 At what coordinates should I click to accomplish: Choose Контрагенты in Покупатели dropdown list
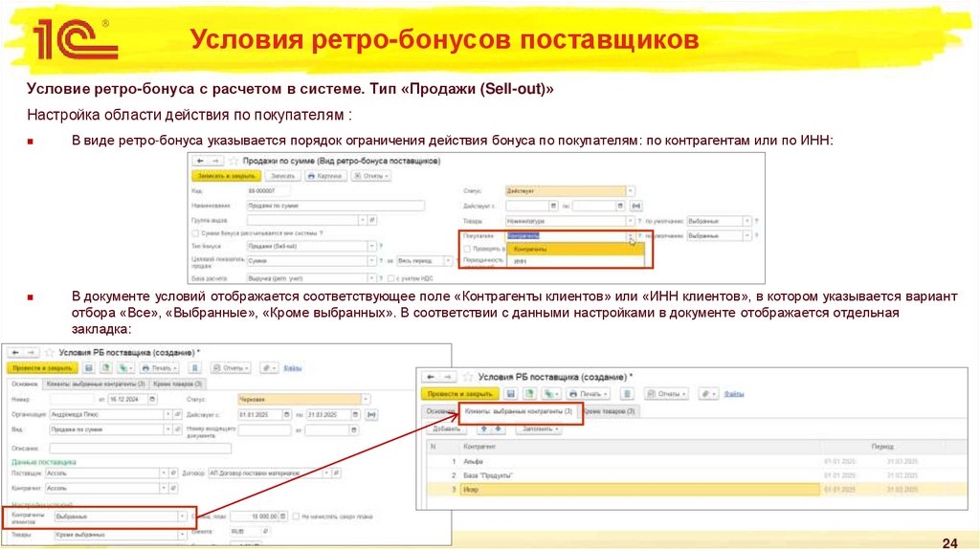click(575, 250)
